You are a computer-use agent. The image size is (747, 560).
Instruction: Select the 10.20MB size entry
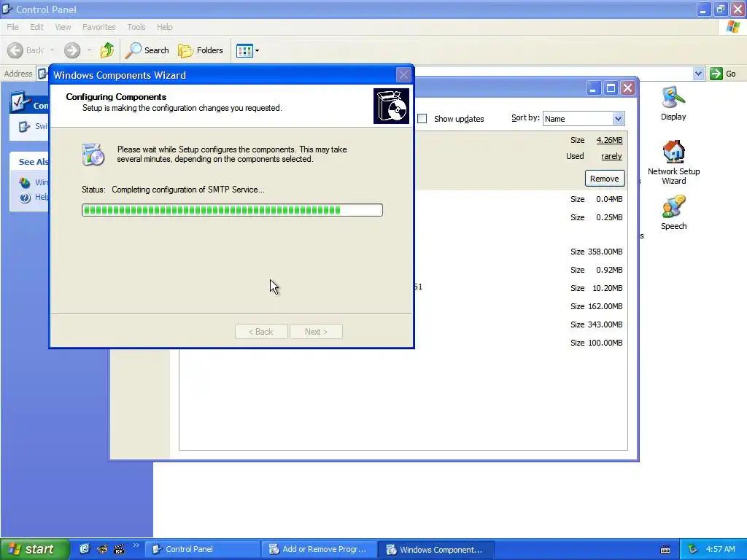pyautogui.click(x=597, y=288)
